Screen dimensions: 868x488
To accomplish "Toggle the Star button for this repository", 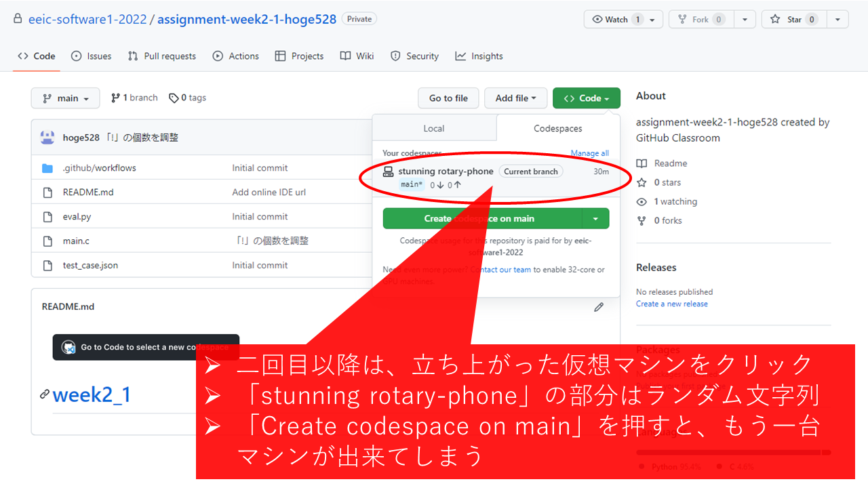I will pyautogui.click(x=790, y=20).
